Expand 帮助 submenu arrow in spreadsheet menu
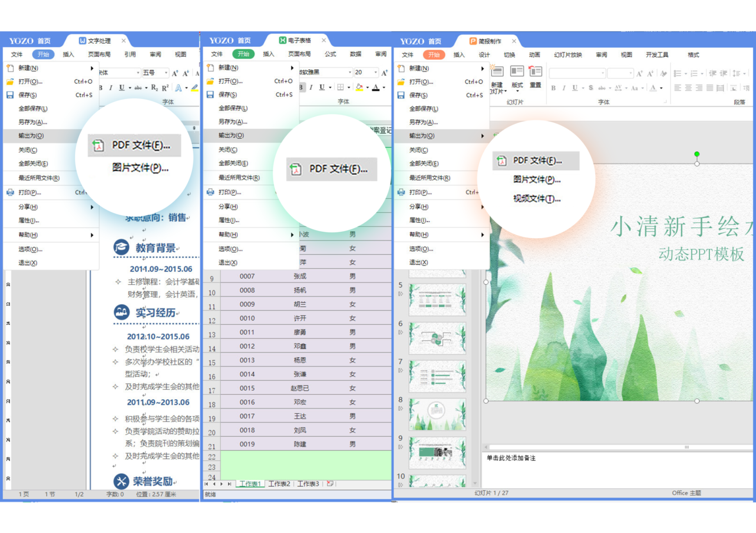 point(292,235)
